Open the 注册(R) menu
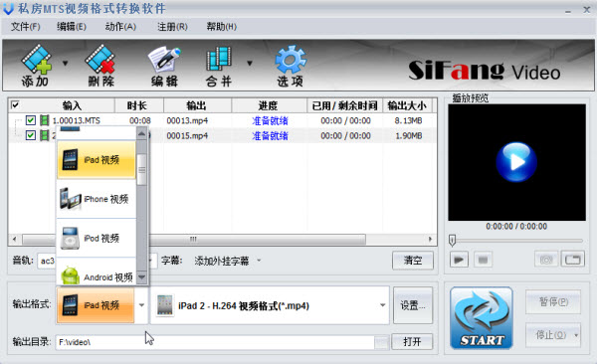Screen dimensions: 597x364 point(172,27)
